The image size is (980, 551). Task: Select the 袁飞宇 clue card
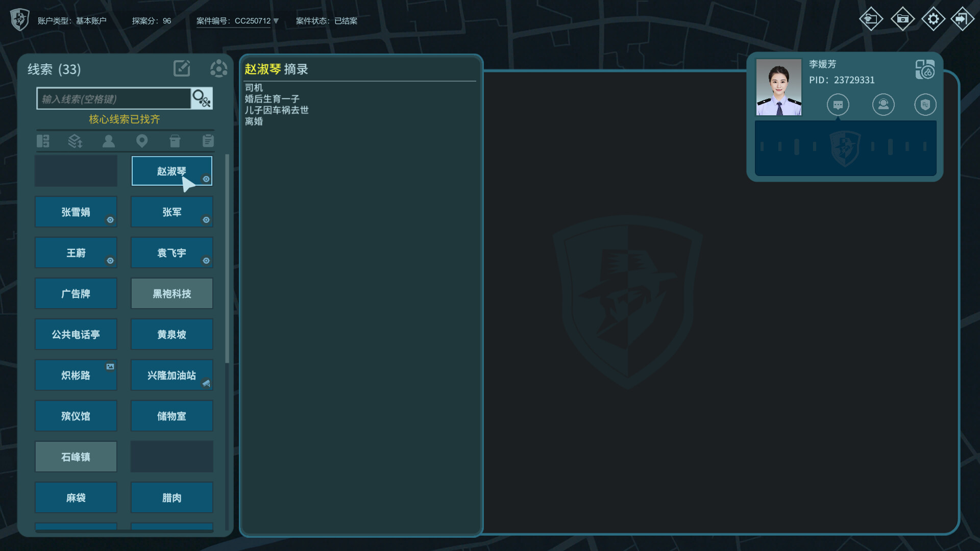pyautogui.click(x=172, y=253)
